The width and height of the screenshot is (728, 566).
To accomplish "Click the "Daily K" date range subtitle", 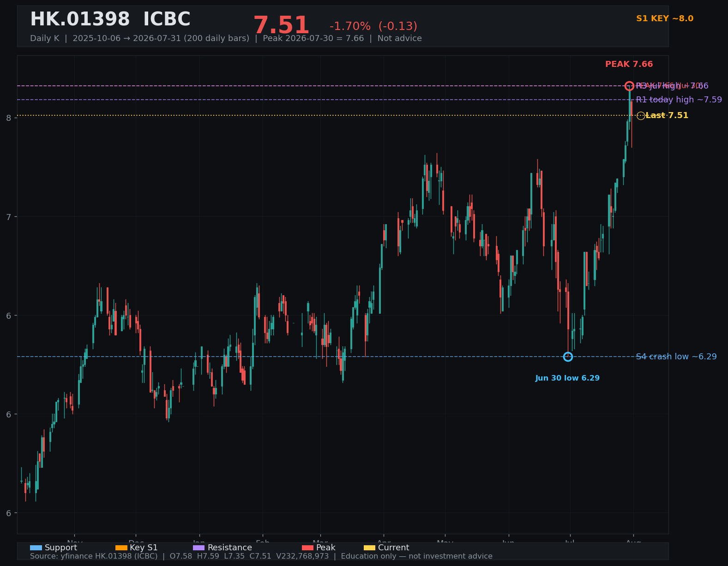I will (226, 38).
